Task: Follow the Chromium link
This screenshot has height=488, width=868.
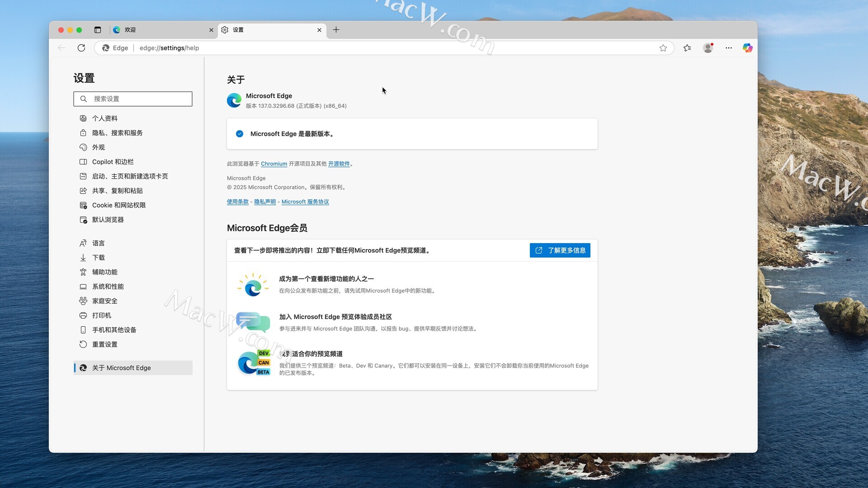Action: 274,164
